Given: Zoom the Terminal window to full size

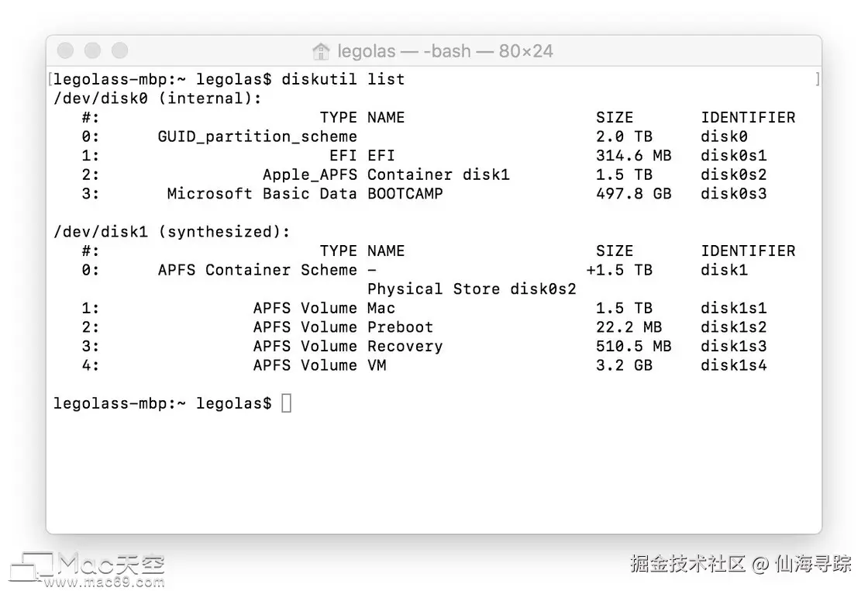Looking at the screenshot, I should tap(120, 51).
